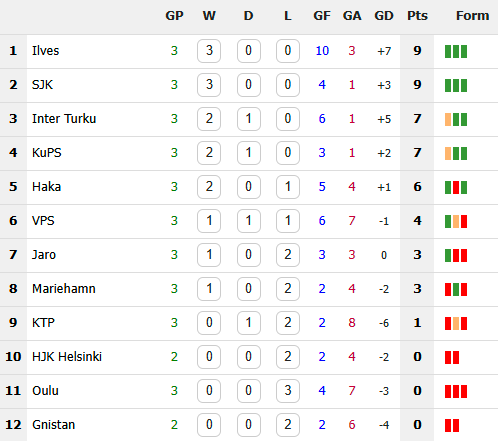Screen dimensions: 498x441
Task: Sort table by Pts column header
Action: click(417, 16)
